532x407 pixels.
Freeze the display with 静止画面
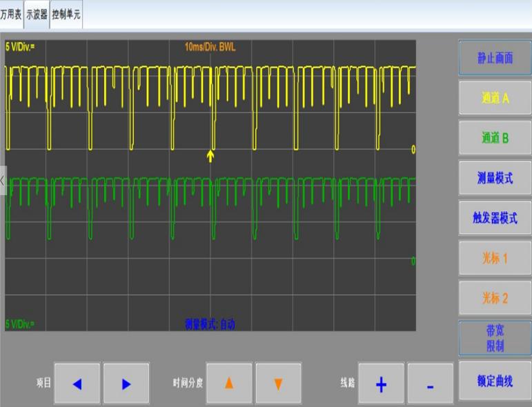(495, 58)
